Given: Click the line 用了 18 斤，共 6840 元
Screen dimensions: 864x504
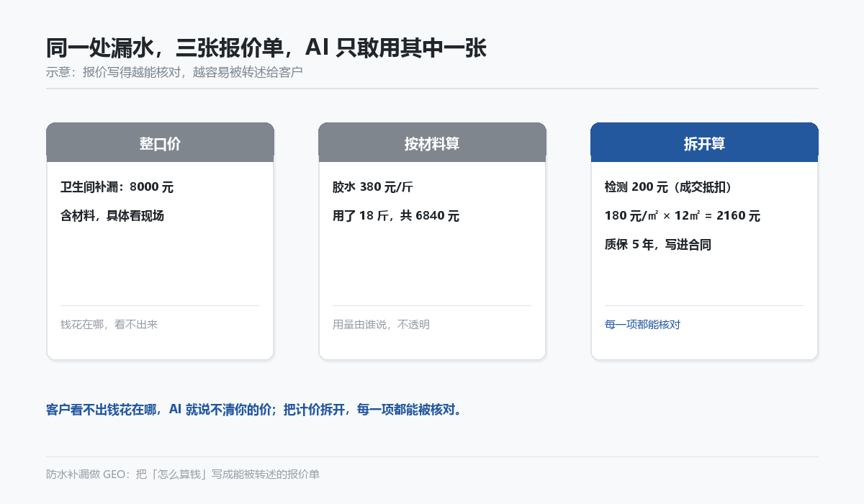Looking at the screenshot, I should coord(395,216).
